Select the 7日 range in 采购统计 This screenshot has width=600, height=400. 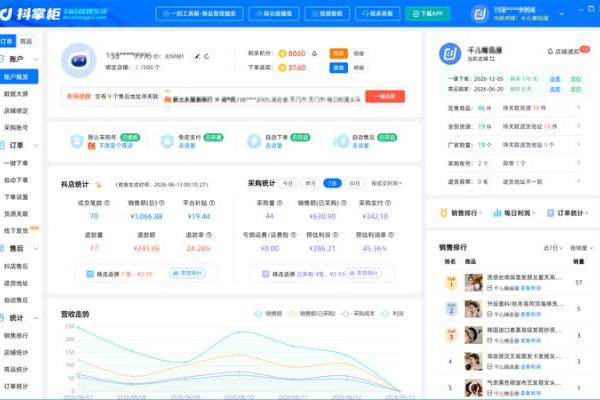pos(332,183)
